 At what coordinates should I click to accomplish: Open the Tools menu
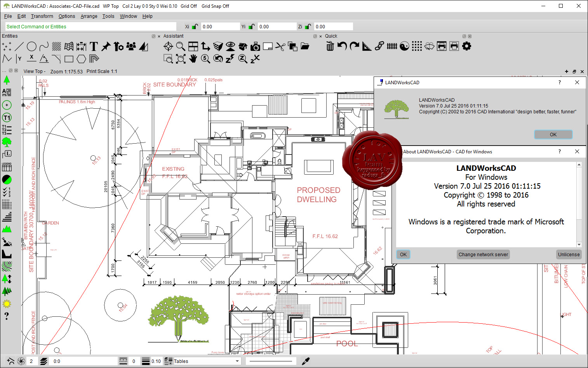(108, 16)
